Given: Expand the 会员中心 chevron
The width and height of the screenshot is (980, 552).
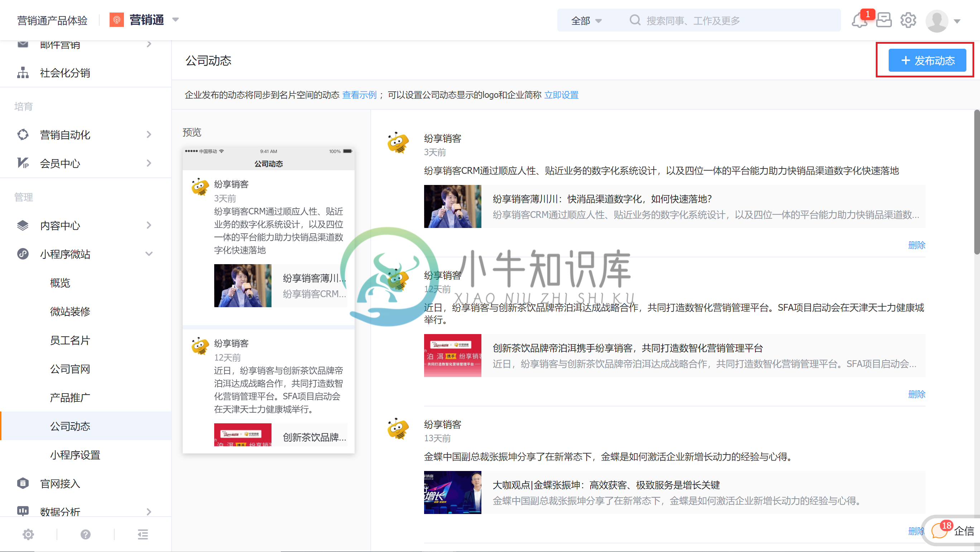Looking at the screenshot, I should click(x=149, y=163).
